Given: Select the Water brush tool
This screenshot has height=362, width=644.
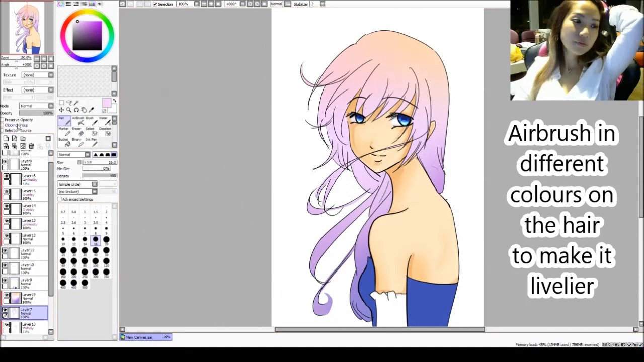Looking at the screenshot, I should (x=105, y=121).
